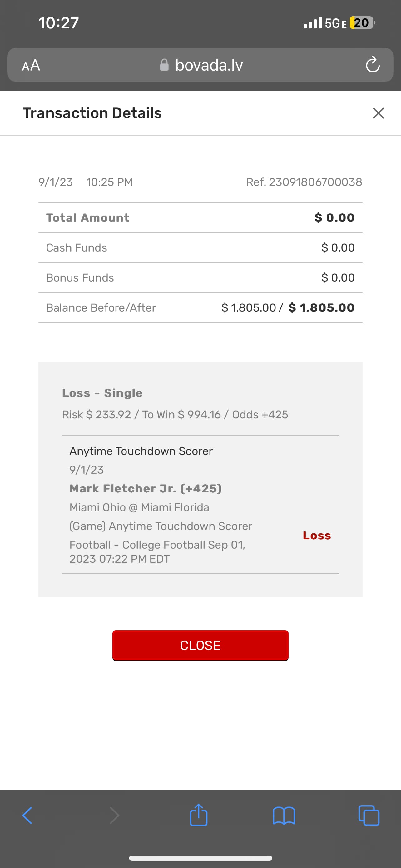Viewport: 401px width, 868px height.
Task: Tap the Safari reload page icon
Action: (x=373, y=65)
